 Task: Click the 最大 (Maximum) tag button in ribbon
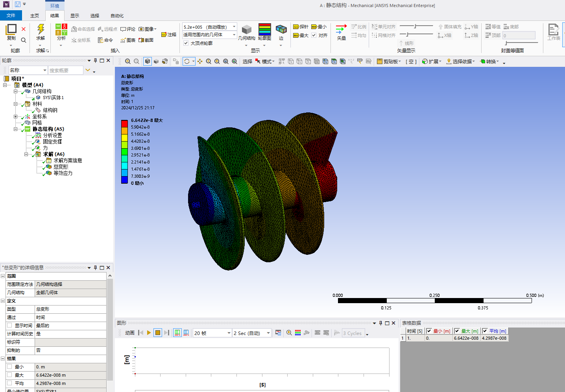(x=301, y=35)
